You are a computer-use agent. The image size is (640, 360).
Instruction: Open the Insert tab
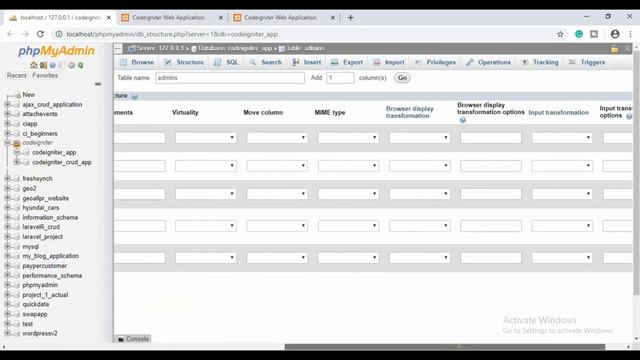click(307, 62)
